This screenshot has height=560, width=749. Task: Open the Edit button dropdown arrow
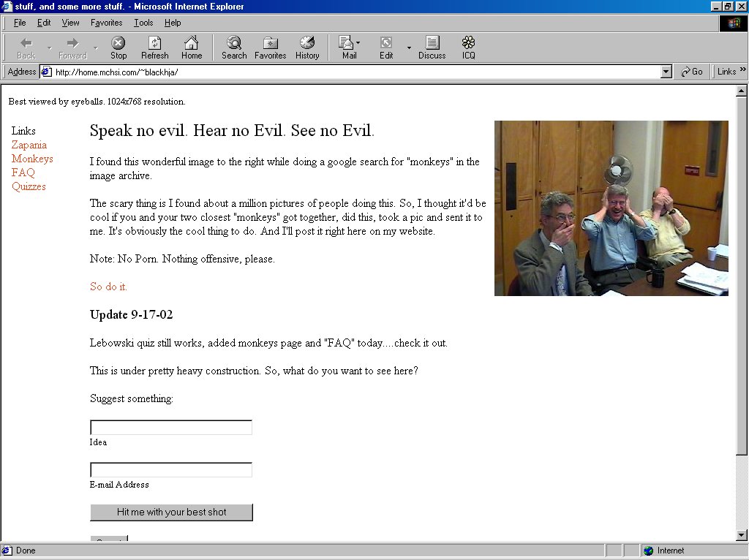pos(409,48)
